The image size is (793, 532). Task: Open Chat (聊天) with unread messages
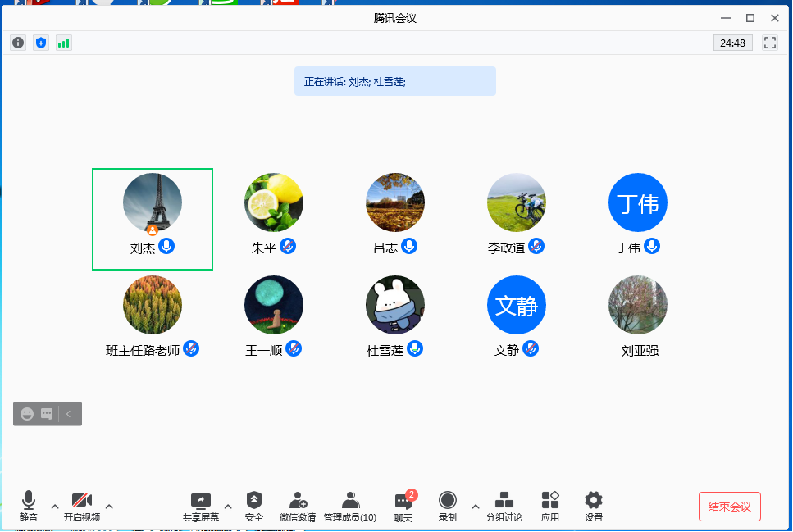403,507
